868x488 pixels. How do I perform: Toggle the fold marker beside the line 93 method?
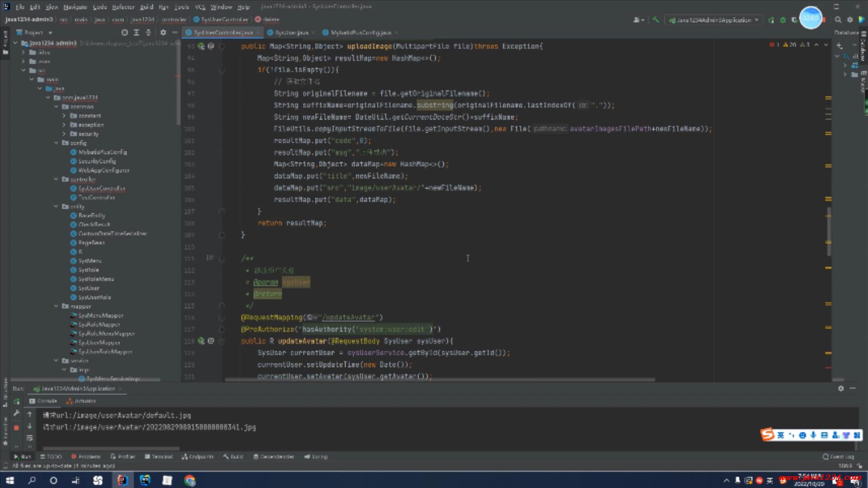pyautogui.click(x=222, y=47)
